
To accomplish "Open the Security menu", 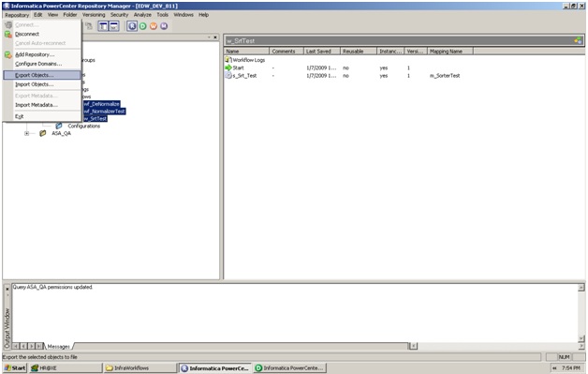I will (x=119, y=15).
